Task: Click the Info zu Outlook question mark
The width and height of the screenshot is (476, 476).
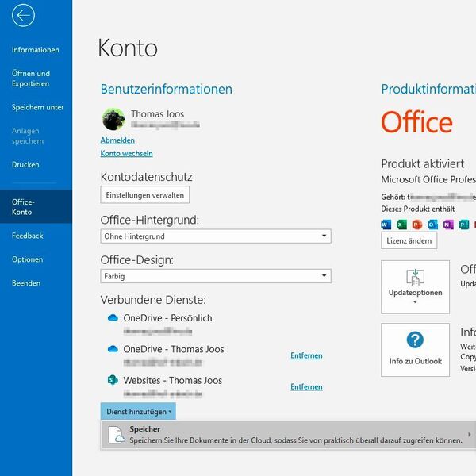Action: (415, 340)
